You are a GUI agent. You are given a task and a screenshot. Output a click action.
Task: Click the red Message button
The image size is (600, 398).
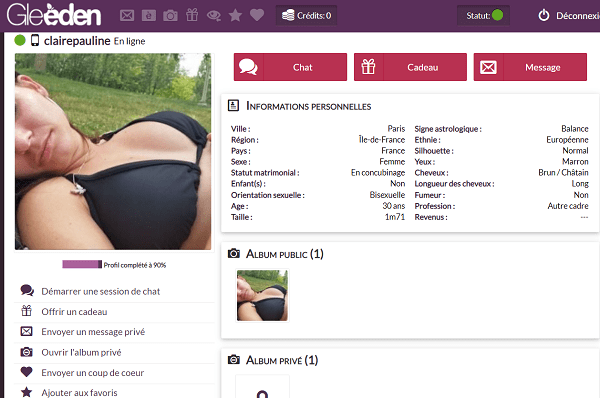[530, 67]
